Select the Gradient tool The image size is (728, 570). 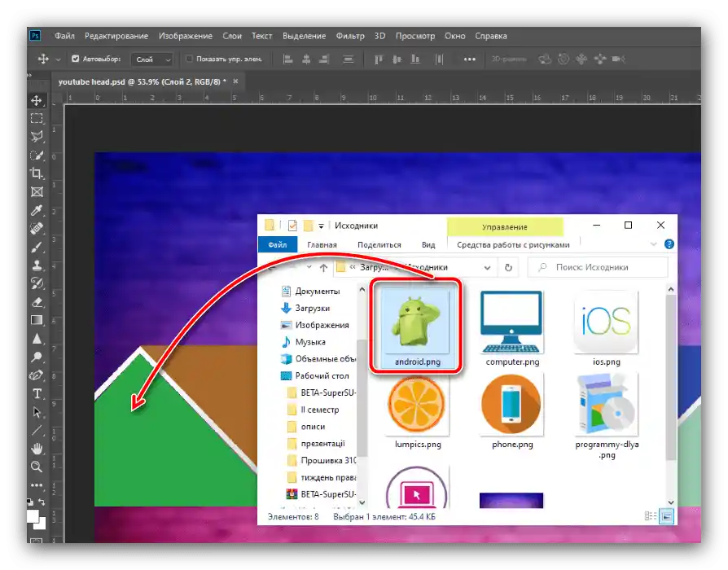(x=37, y=320)
